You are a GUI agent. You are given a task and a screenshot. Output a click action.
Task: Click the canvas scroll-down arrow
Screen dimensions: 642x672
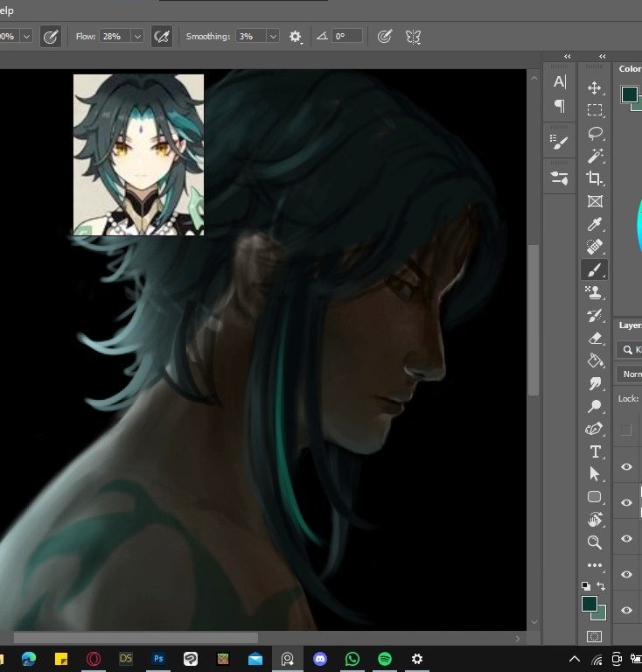tap(534, 622)
